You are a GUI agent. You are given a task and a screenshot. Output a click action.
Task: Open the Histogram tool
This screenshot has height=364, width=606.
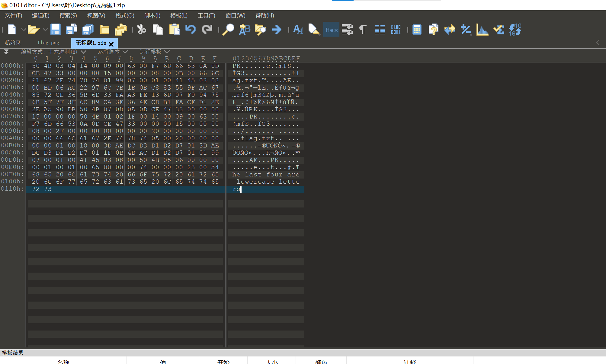[x=482, y=30]
